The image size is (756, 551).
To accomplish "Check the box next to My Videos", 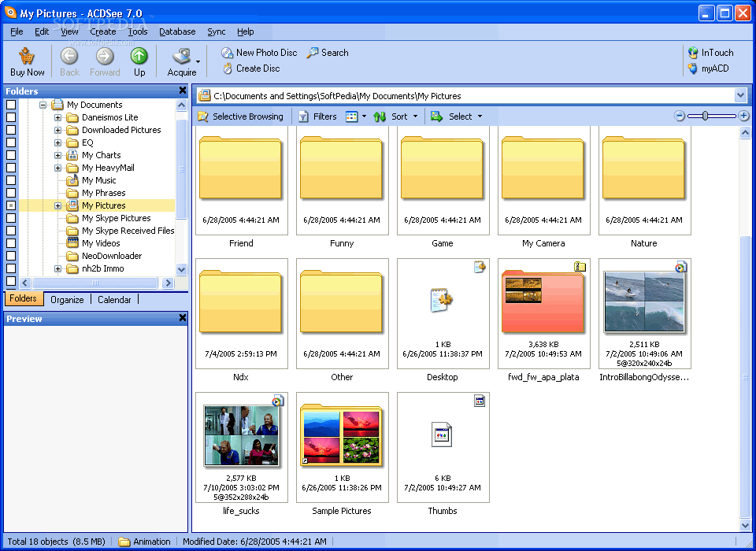I will (11, 243).
